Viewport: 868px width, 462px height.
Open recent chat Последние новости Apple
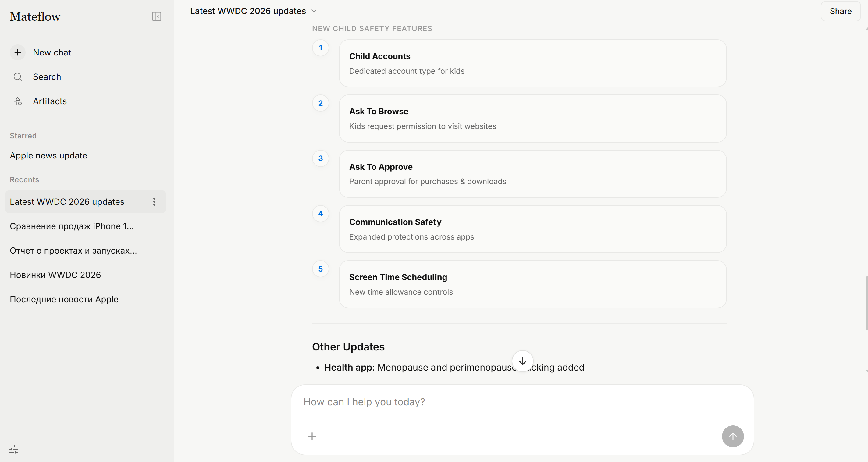click(x=64, y=299)
